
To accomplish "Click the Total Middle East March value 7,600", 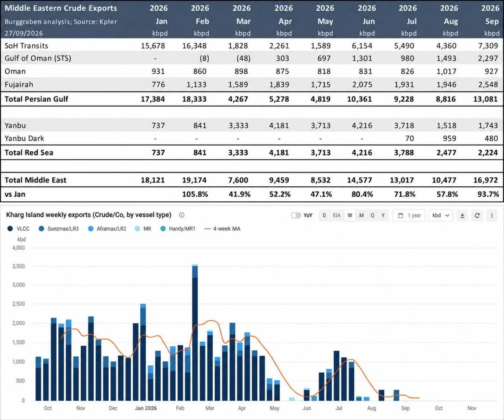I will [238, 180].
